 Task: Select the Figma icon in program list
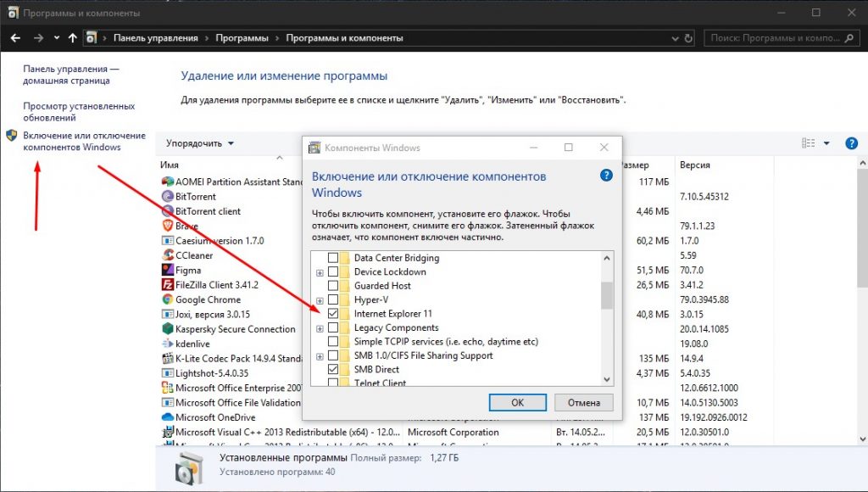pos(167,270)
